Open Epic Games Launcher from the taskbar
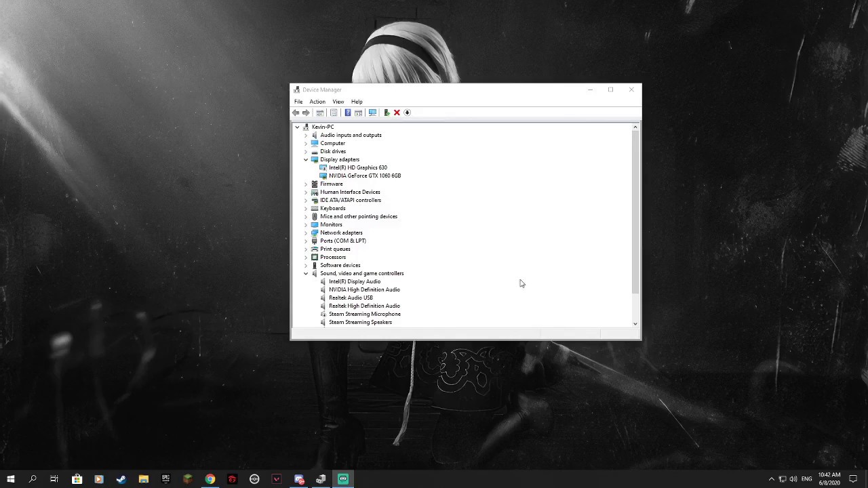The height and width of the screenshot is (488, 868). click(165, 479)
